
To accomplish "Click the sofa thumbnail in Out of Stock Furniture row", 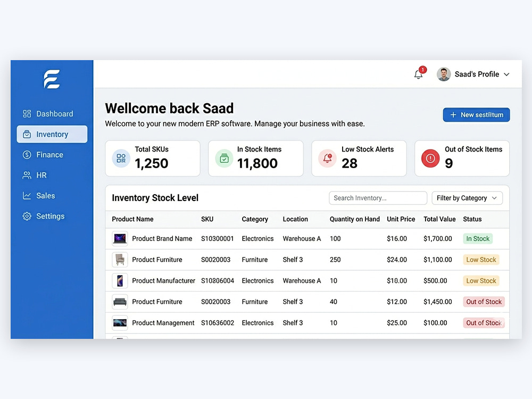I will [120, 302].
